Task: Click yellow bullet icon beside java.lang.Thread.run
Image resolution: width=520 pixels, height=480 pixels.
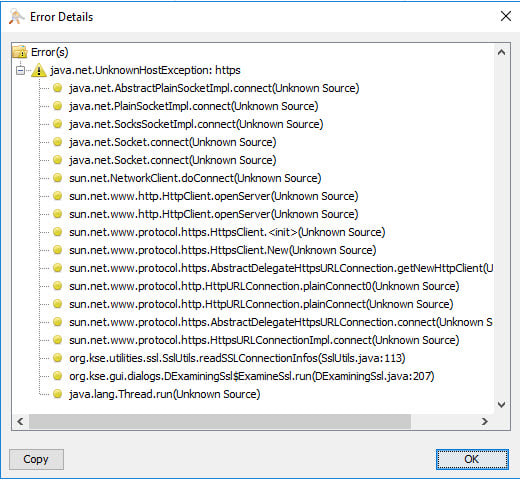Action: [58, 394]
